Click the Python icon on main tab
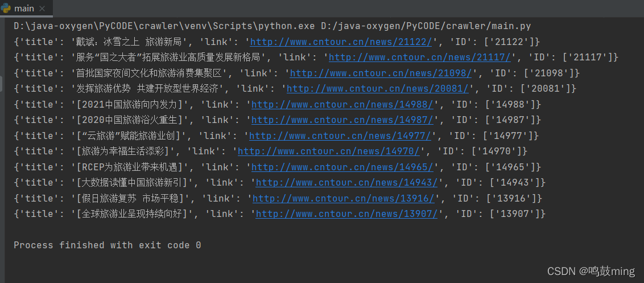Viewport: 644px width, 283px height. [x=6, y=8]
